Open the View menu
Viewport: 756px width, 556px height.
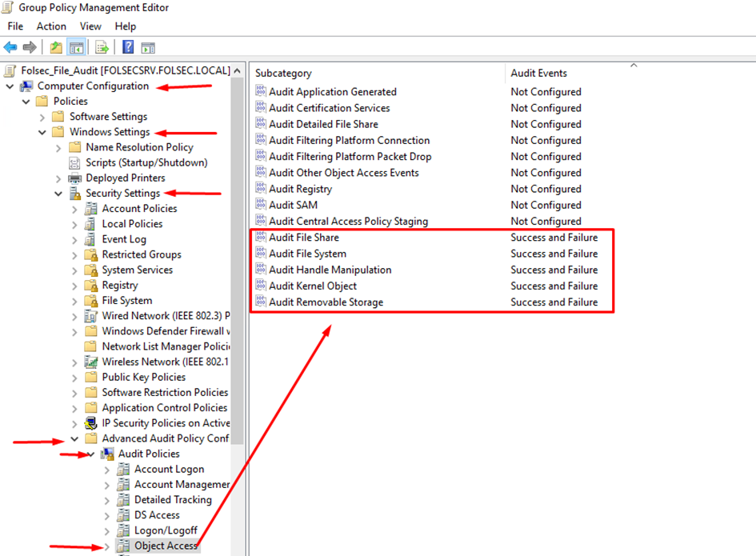[90, 26]
